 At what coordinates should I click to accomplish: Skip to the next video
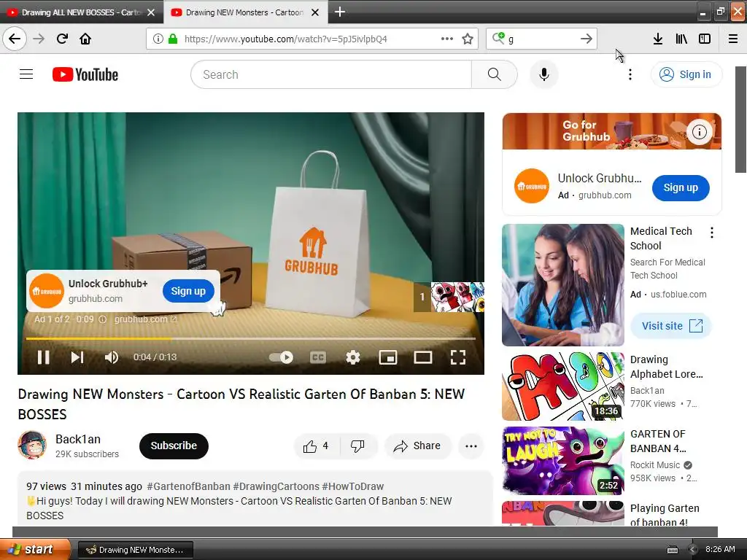[x=77, y=357]
